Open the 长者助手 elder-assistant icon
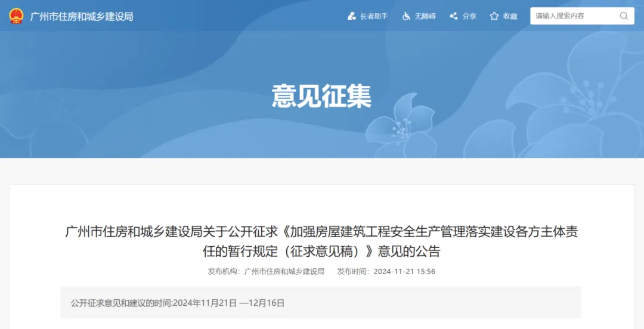This screenshot has height=329, width=644. click(352, 16)
